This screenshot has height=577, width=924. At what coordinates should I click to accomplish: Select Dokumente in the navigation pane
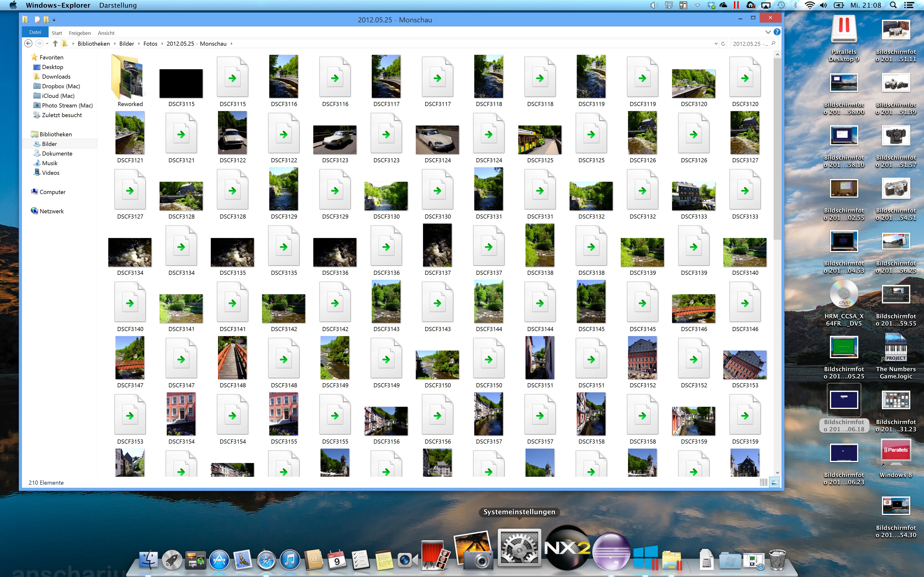pos(57,153)
